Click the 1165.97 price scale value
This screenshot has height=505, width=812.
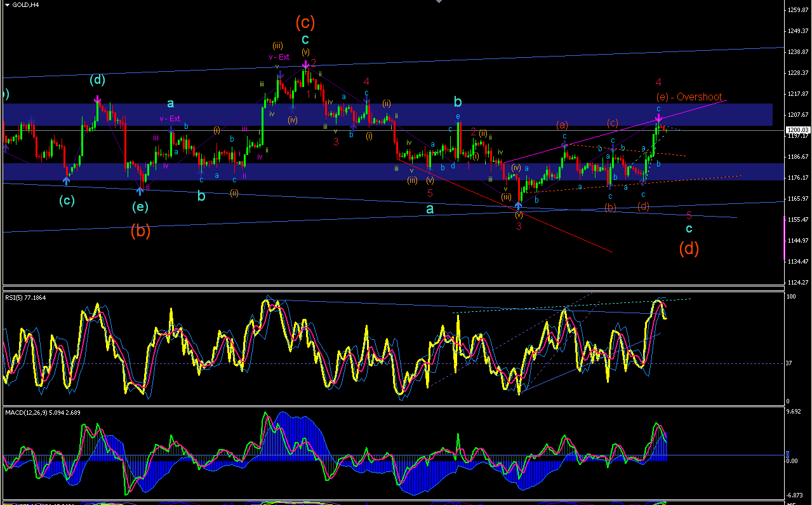coord(798,198)
